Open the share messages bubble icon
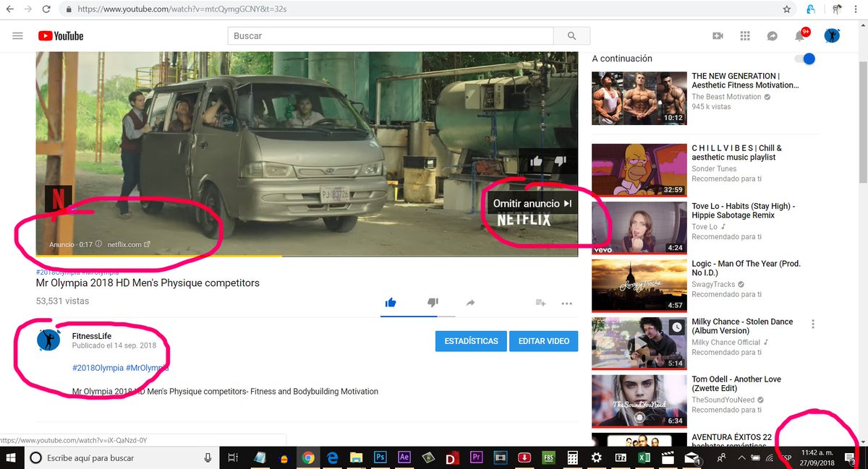The height and width of the screenshot is (469, 868). point(773,36)
